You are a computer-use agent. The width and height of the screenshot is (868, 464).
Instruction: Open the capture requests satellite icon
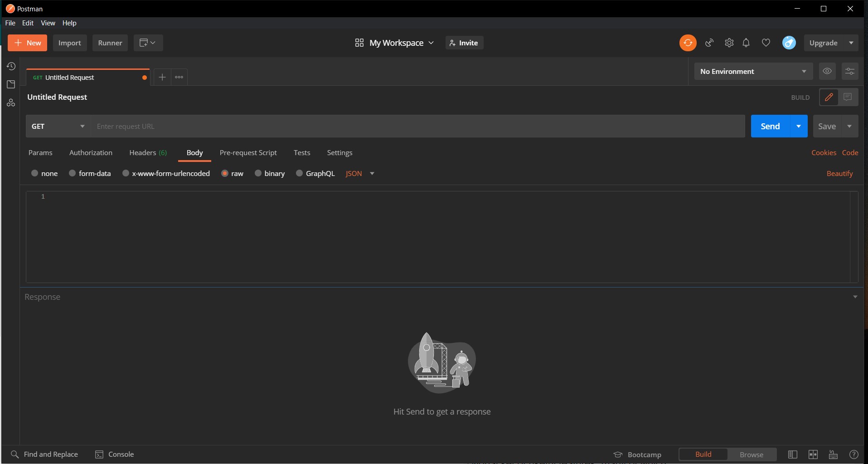pos(709,43)
